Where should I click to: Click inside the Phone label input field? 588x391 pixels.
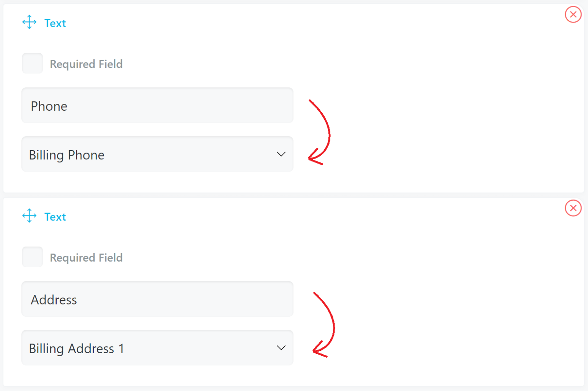click(x=157, y=106)
